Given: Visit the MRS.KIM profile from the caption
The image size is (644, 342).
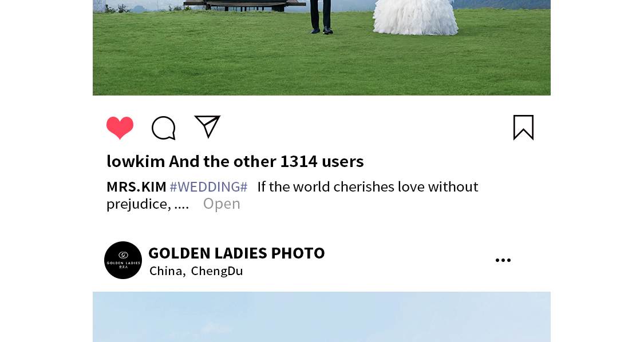Looking at the screenshot, I should (136, 187).
